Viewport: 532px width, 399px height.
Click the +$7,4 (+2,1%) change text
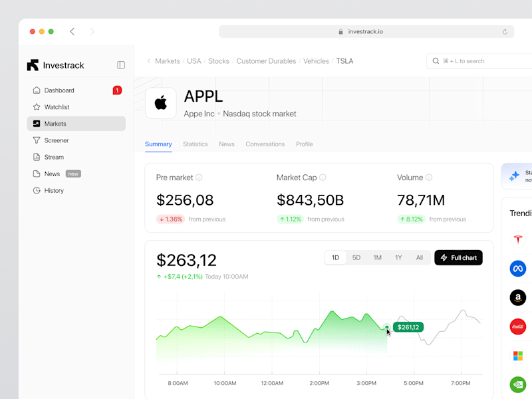click(183, 277)
